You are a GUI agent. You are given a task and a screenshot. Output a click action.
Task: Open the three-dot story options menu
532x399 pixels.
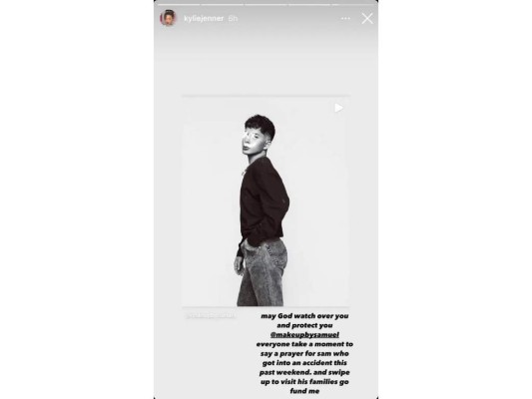click(x=345, y=18)
